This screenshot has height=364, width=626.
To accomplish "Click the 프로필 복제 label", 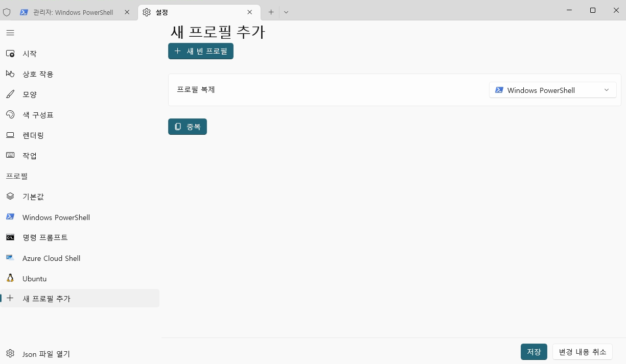I will [x=196, y=90].
